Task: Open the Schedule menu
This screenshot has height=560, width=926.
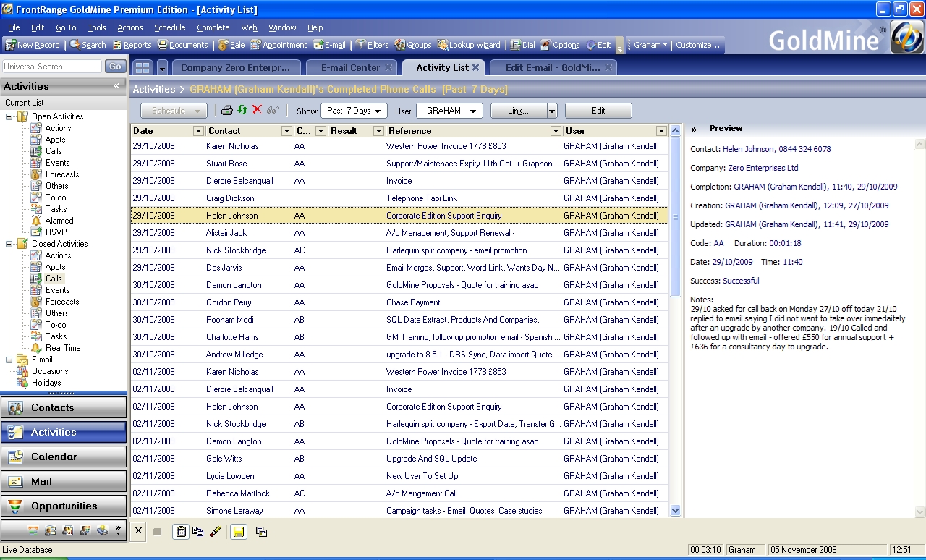Action: 170,27
